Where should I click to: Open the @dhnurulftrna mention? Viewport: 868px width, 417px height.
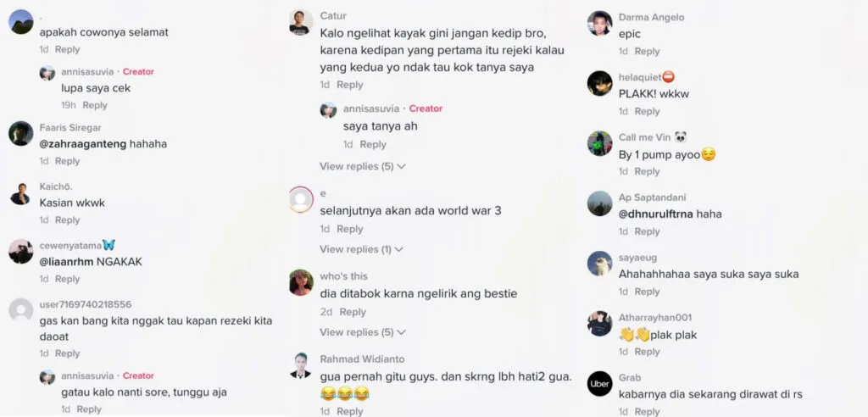click(656, 214)
